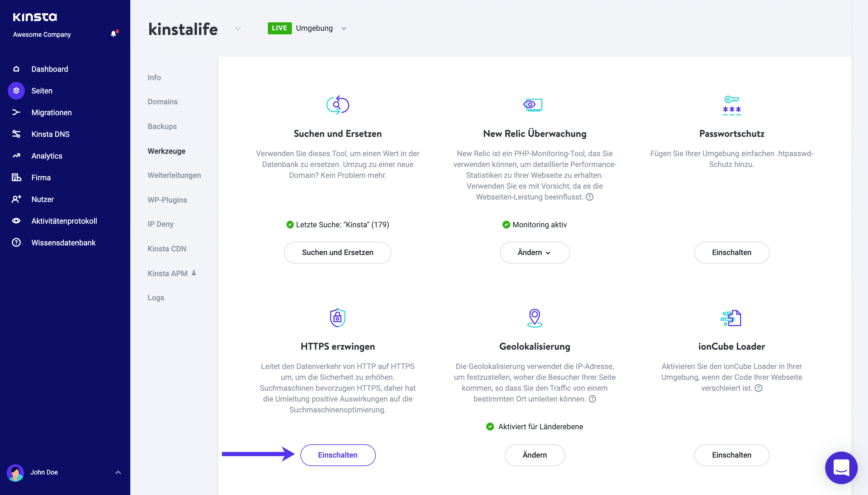Image resolution: width=868 pixels, height=495 pixels.
Task: Open the chat support widget
Action: (x=841, y=468)
